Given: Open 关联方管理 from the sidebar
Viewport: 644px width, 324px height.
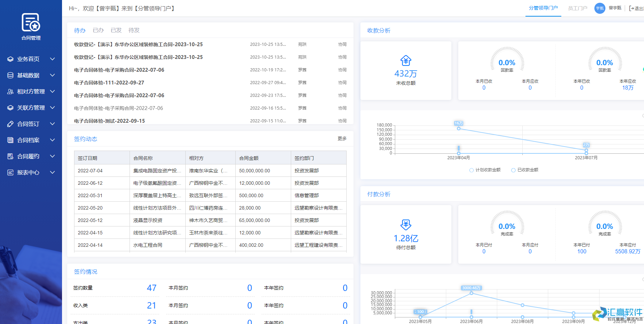Looking at the screenshot, I should click(10, 108).
